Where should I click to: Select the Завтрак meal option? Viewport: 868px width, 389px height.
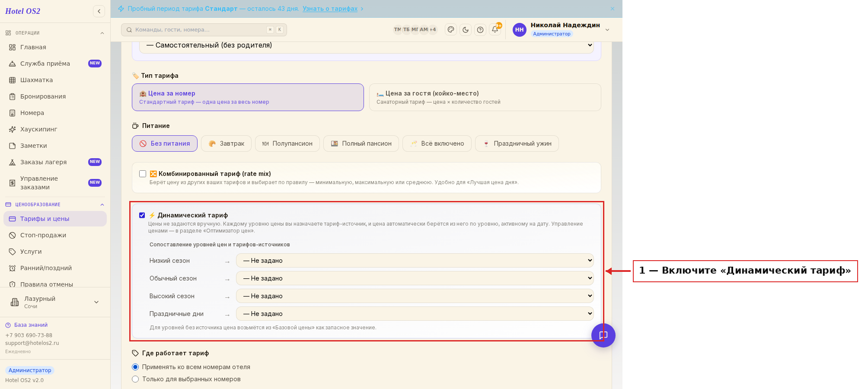tap(226, 143)
